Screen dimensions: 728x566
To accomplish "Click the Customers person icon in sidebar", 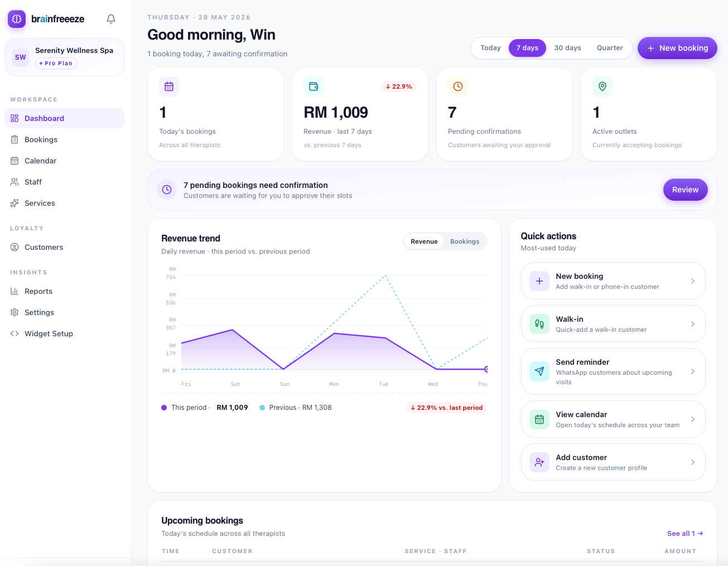I will point(15,247).
